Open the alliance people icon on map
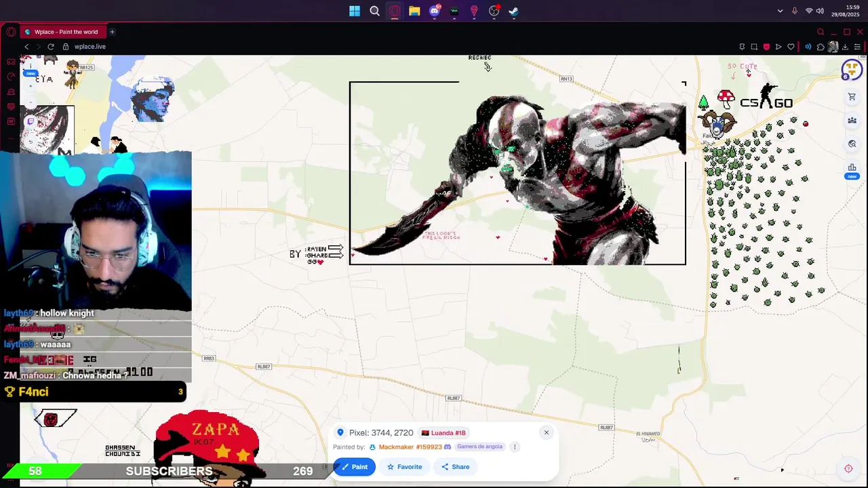The height and width of the screenshot is (488, 868). (852, 121)
